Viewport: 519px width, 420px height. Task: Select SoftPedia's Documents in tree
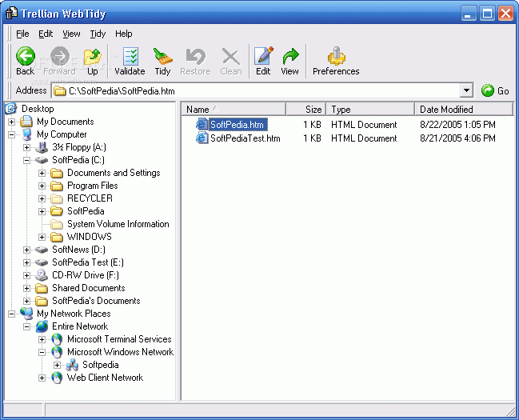[96, 301]
